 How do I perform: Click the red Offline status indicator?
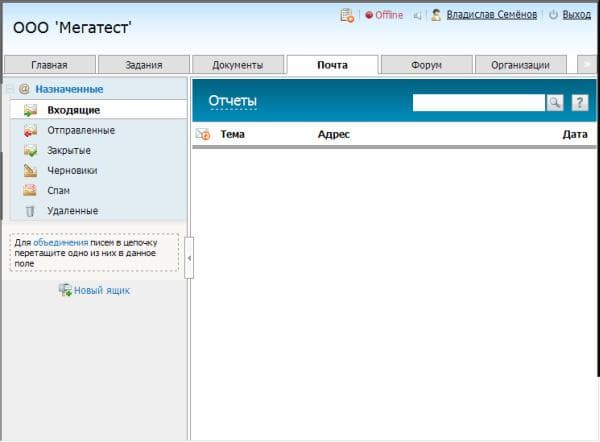(x=369, y=15)
